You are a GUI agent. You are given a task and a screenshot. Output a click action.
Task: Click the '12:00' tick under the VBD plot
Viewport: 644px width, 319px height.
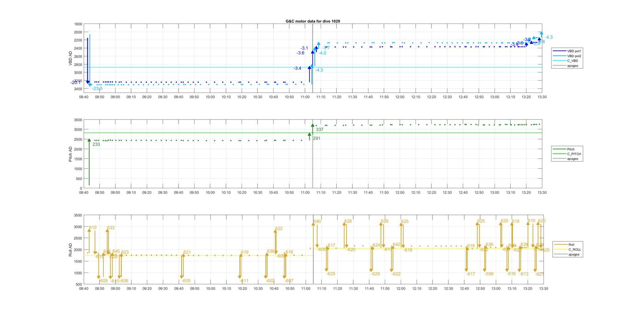point(400,97)
